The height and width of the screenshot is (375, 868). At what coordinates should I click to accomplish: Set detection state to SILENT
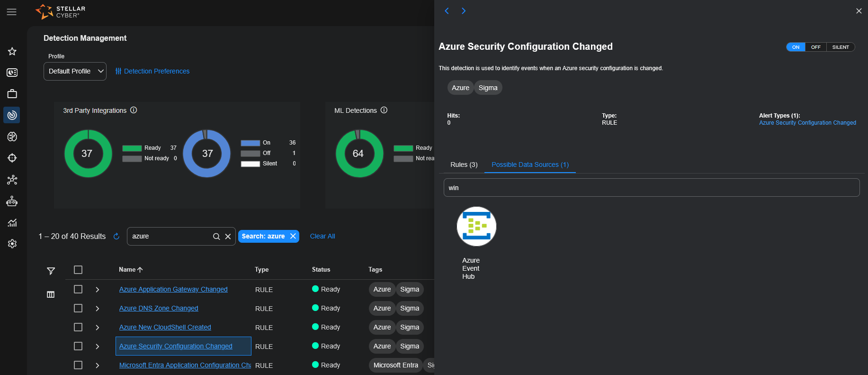click(x=841, y=47)
